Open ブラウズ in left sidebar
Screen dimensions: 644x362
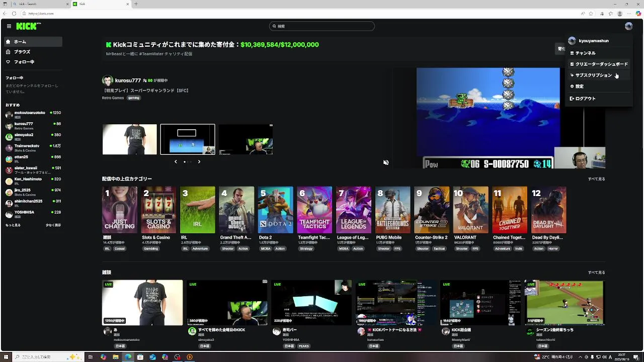pyautogui.click(x=33, y=52)
